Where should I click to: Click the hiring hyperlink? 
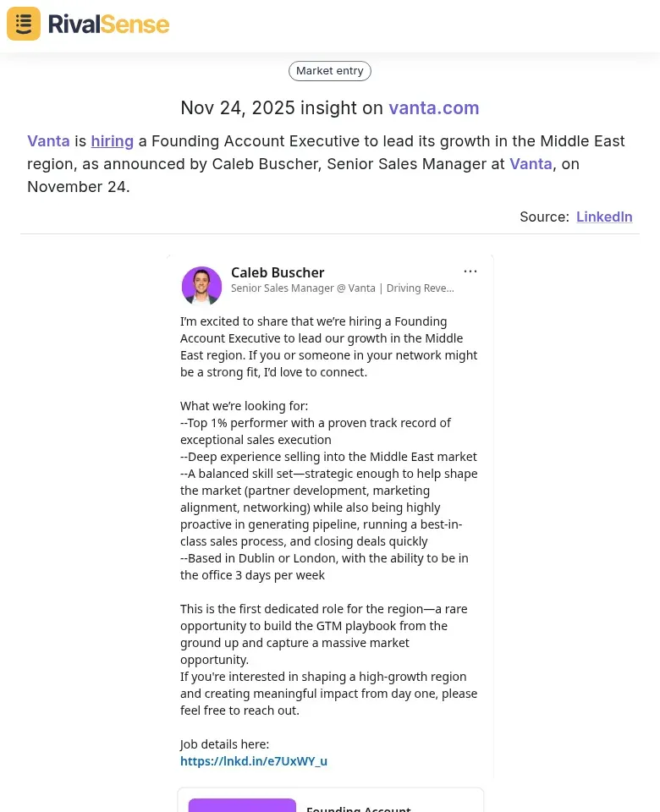click(112, 140)
